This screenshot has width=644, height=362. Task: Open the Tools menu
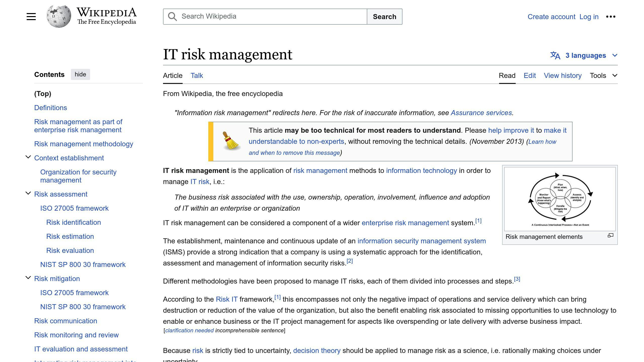598,75
